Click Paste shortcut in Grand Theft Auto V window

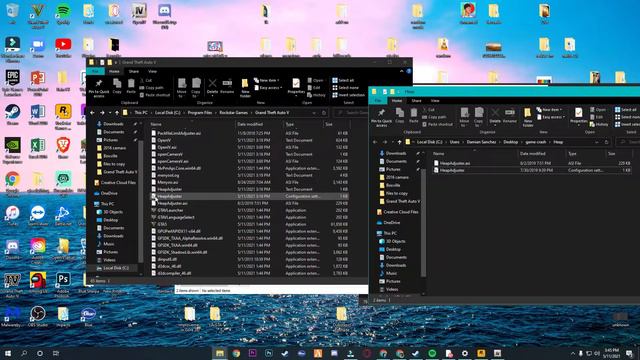point(155,95)
